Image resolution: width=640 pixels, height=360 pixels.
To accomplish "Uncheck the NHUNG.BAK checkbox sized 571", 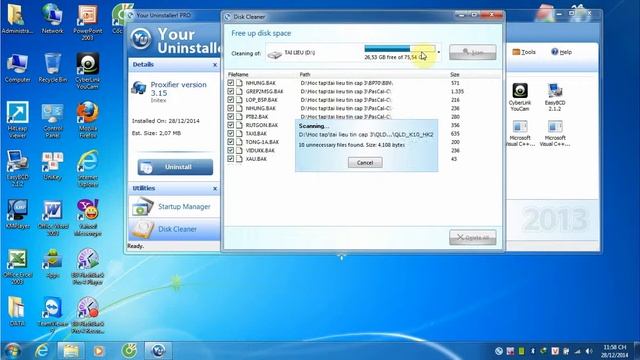I will pos(231,83).
